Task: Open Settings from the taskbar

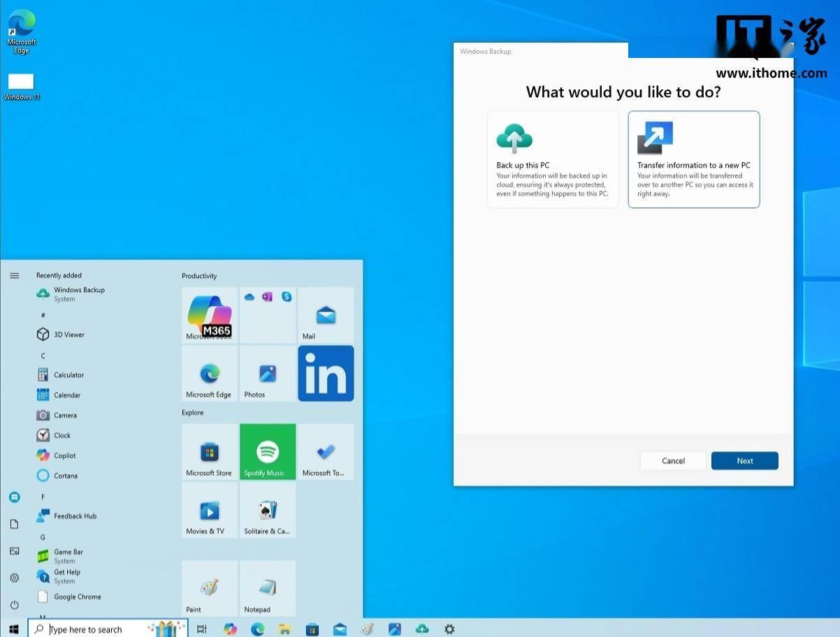Action: click(449, 629)
